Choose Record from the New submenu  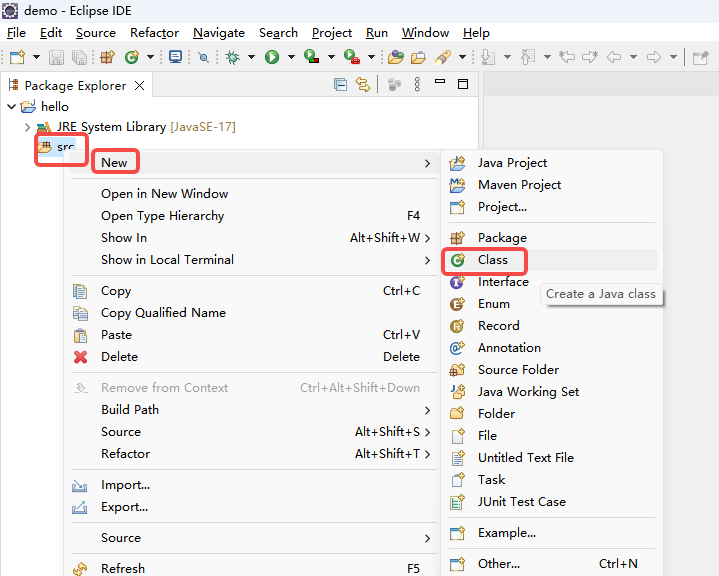point(551,326)
